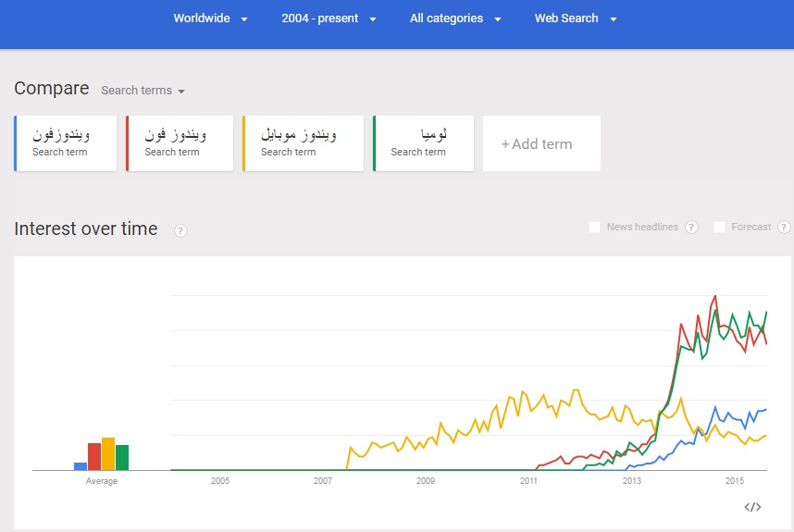Click the red bar in Average chart
The image size is (794, 532).
[x=94, y=457]
